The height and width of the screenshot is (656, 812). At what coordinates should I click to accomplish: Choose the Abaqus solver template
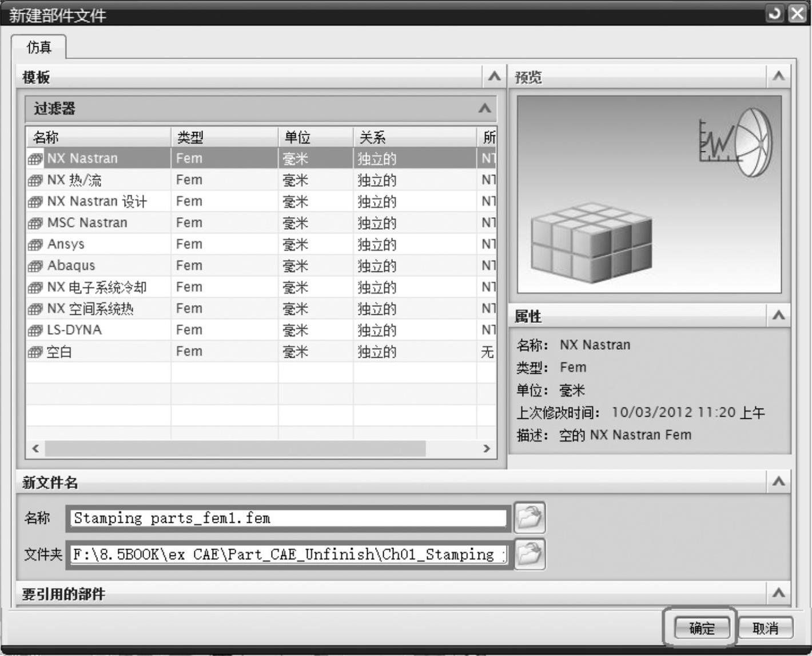(261, 266)
